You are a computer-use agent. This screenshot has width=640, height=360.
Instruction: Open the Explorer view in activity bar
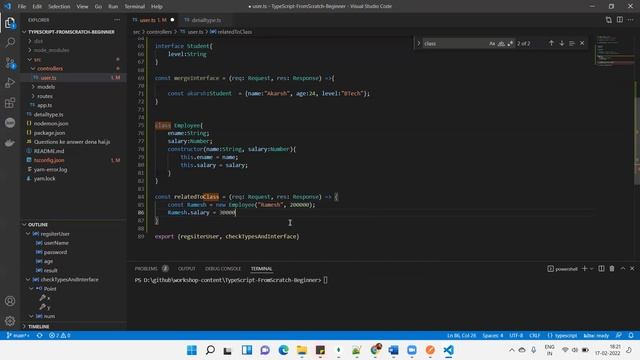pos(10,23)
